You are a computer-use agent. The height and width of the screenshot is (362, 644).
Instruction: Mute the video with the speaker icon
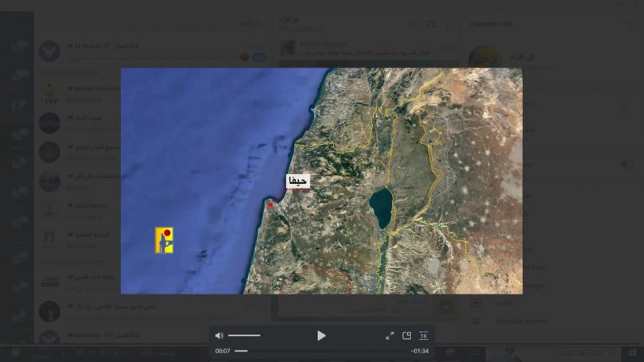click(x=219, y=336)
